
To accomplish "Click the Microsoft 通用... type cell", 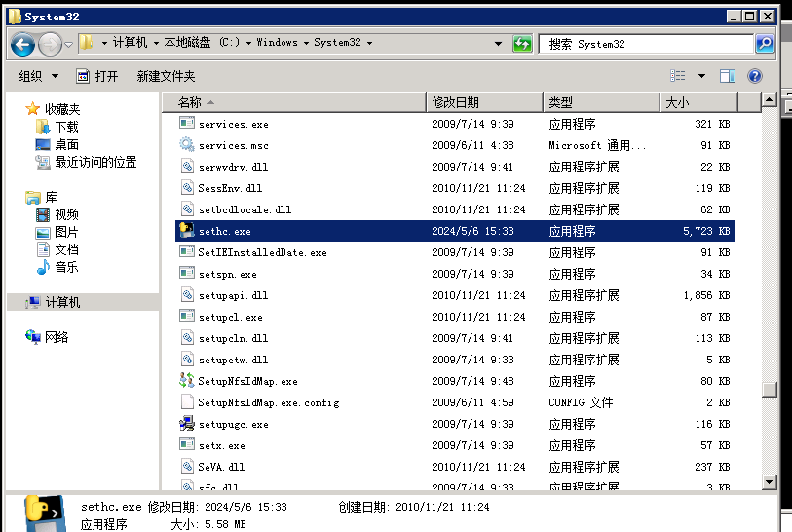I will pyautogui.click(x=597, y=145).
